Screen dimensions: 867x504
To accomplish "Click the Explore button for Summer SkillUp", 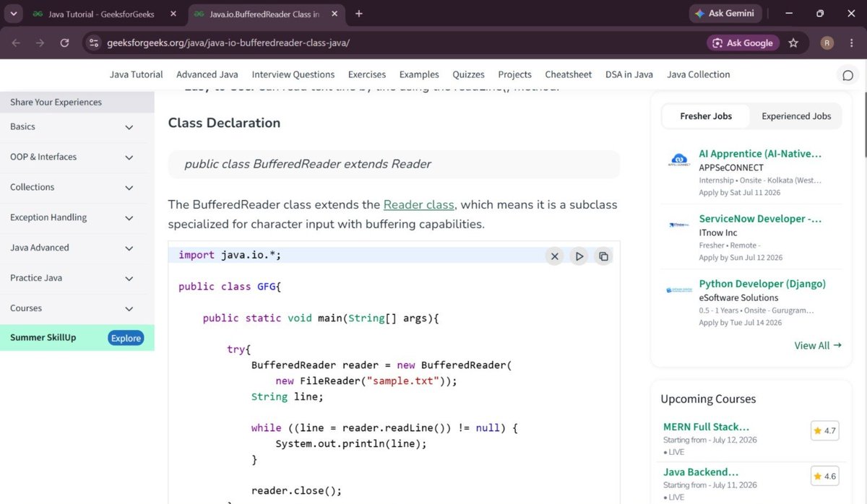I will [x=126, y=338].
